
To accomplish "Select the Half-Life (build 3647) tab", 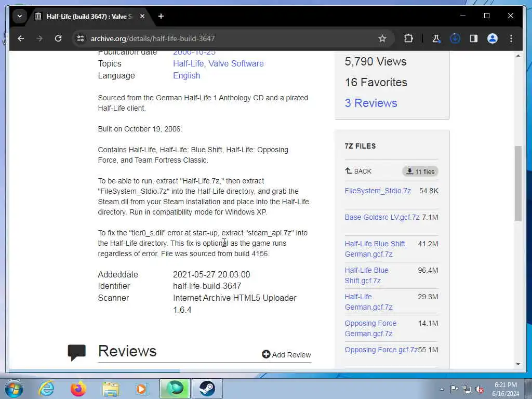I will tap(89, 16).
